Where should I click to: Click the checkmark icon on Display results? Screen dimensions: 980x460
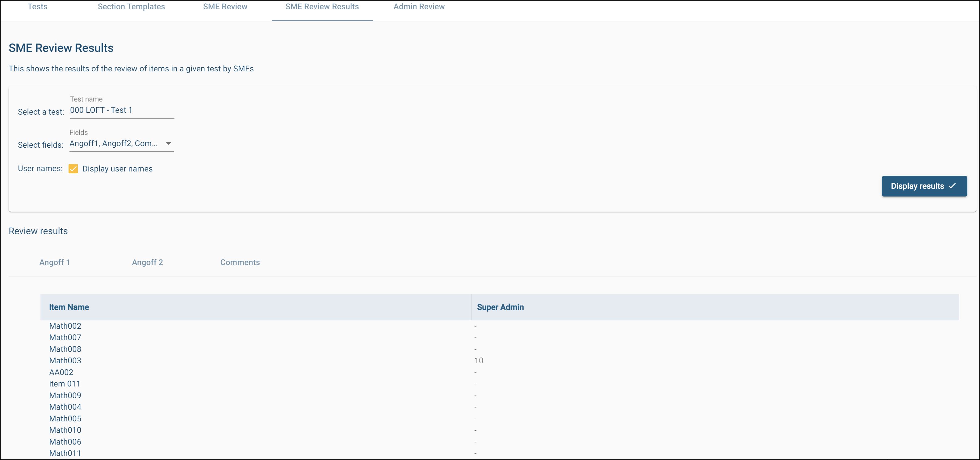pyautogui.click(x=952, y=186)
